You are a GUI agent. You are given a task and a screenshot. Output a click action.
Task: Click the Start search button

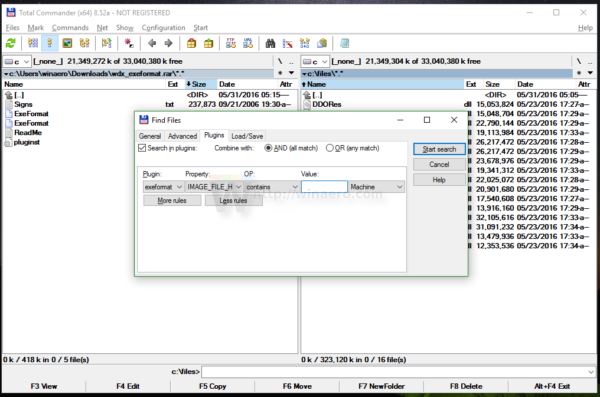439,149
